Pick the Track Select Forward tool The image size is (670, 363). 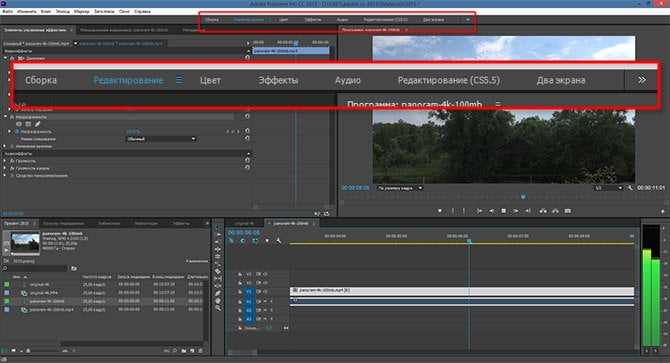pos(217,234)
